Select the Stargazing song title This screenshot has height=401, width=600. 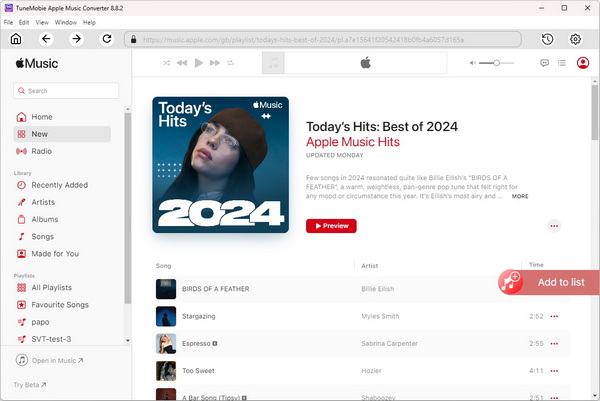(x=199, y=316)
